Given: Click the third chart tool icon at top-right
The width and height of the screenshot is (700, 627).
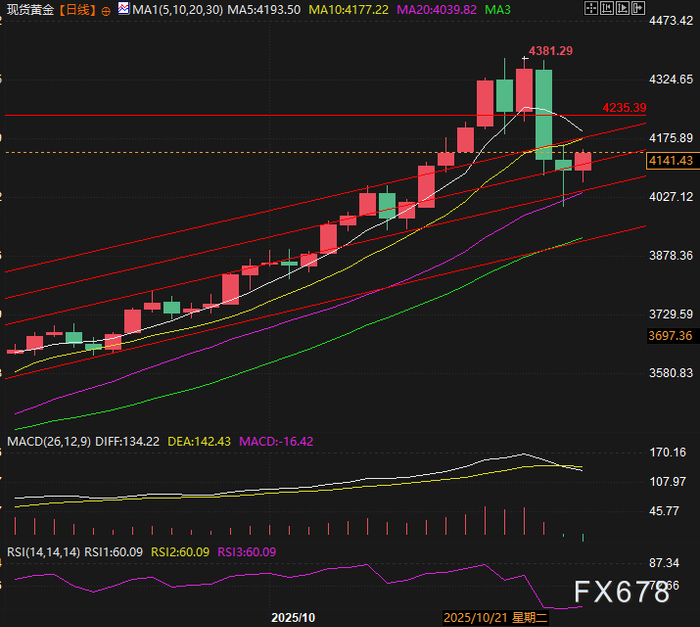Looking at the screenshot, I should [622, 8].
